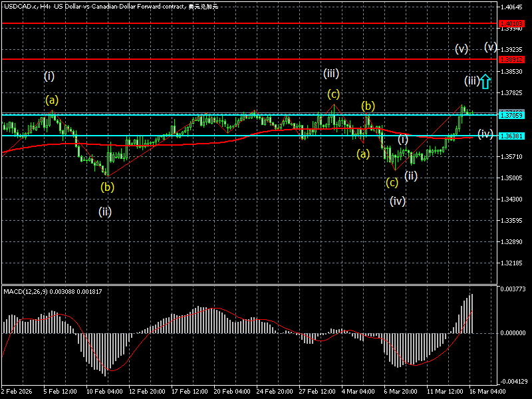
Task: Click the yellow (a) label above the 5 Feb peak
Action: [52, 100]
